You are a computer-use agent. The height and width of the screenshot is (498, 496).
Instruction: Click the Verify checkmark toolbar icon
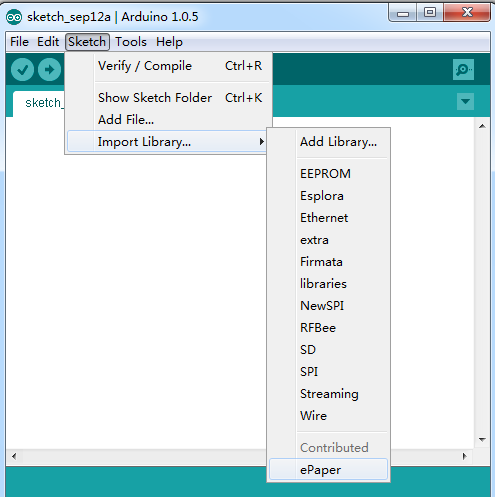tap(22, 70)
